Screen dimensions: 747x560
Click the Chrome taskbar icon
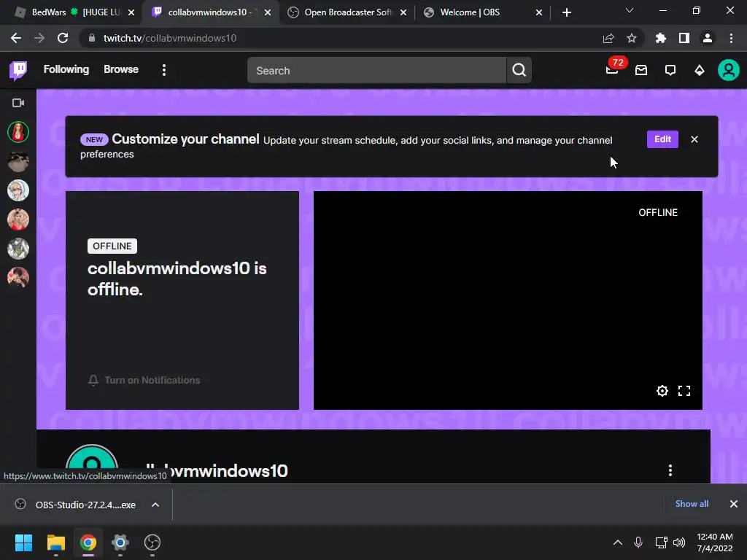[88, 542]
